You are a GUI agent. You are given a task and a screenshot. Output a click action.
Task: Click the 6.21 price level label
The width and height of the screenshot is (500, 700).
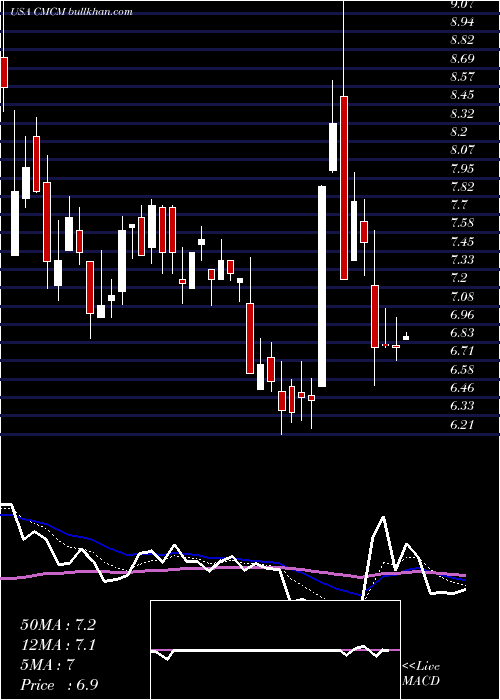pos(462,425)
